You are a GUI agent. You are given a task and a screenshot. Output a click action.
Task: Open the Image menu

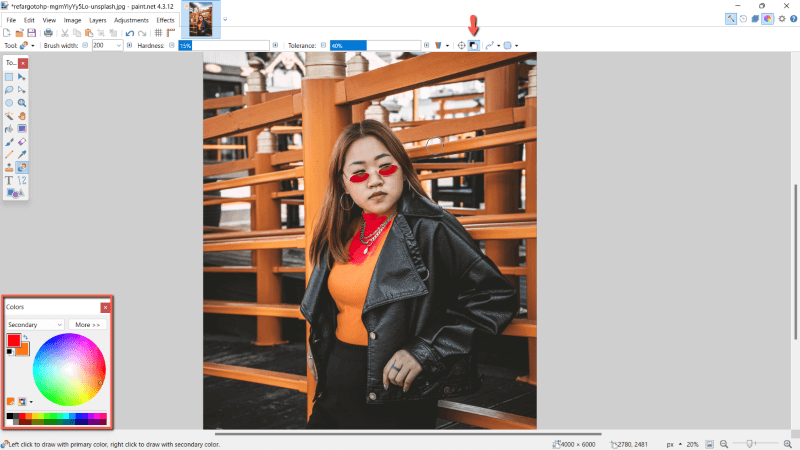click(72, 20)
